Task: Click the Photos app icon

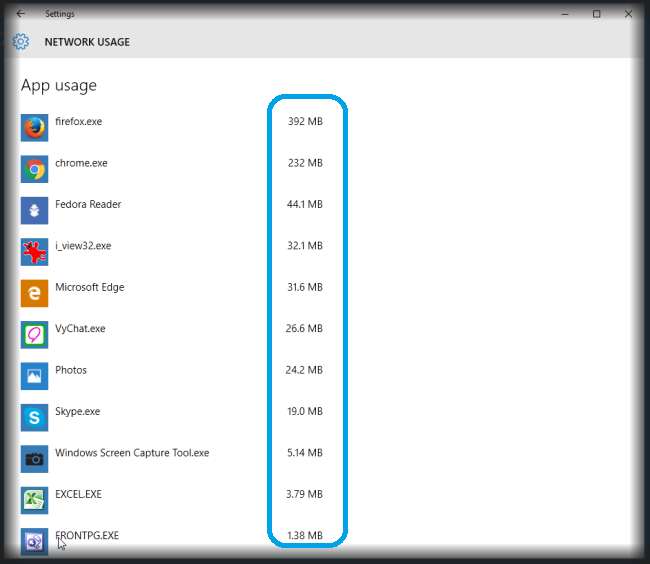Action: pos(34,376)
